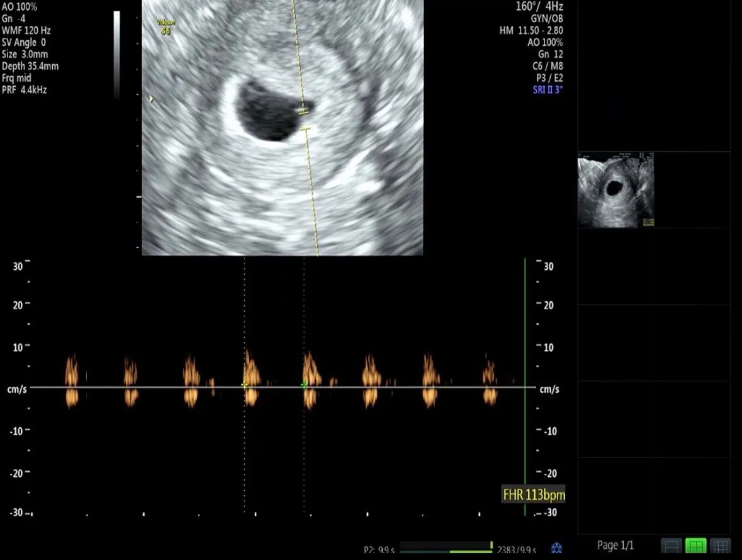Click the lower sample volume gate marker
The image size is (742, 560).
click(x=306, y=128)
